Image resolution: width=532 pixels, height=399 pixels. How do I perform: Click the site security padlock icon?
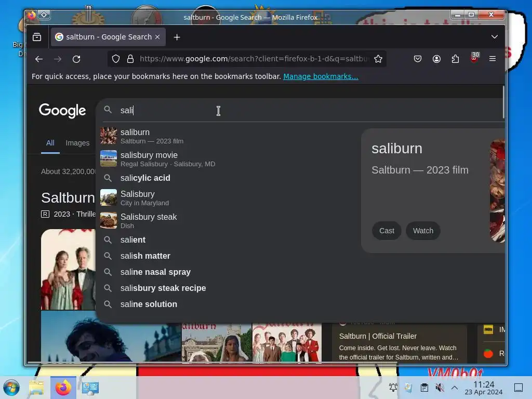click(130, 59)
